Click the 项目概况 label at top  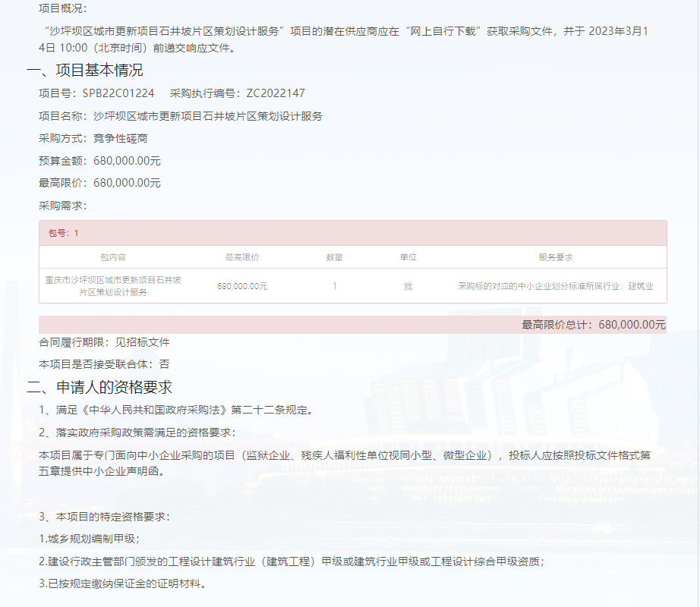(x=63, y=8)
